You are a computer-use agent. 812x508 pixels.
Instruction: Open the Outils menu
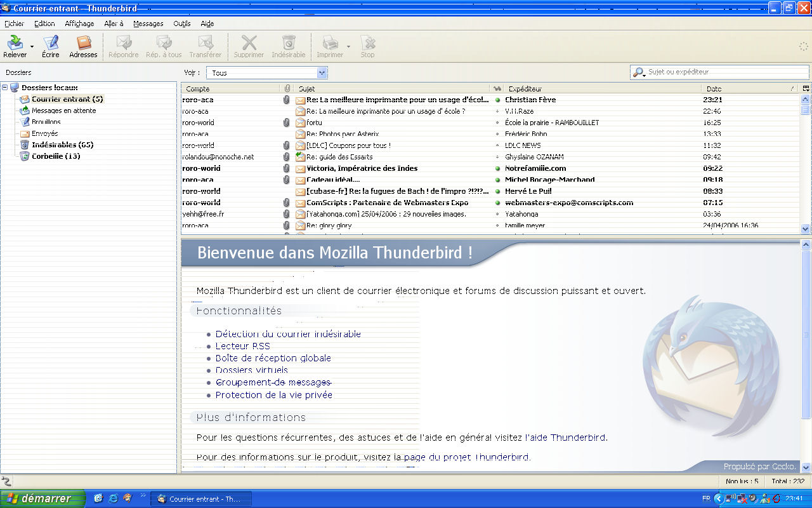[182, 23]
